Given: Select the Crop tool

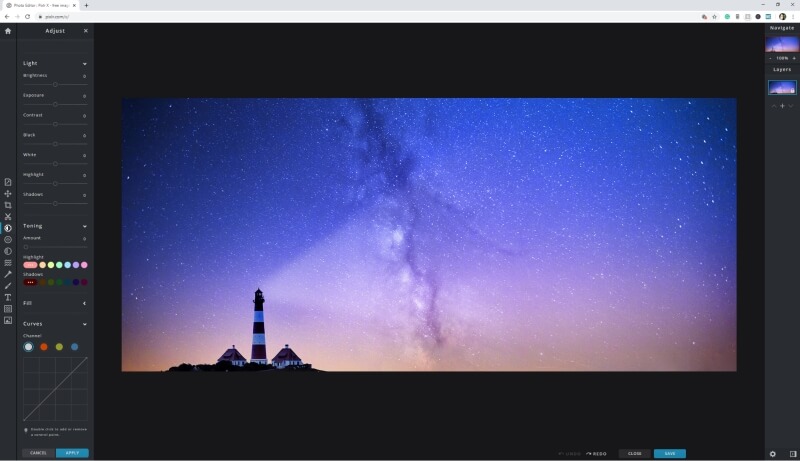Looking at the screenshot, I should point(8,205).
